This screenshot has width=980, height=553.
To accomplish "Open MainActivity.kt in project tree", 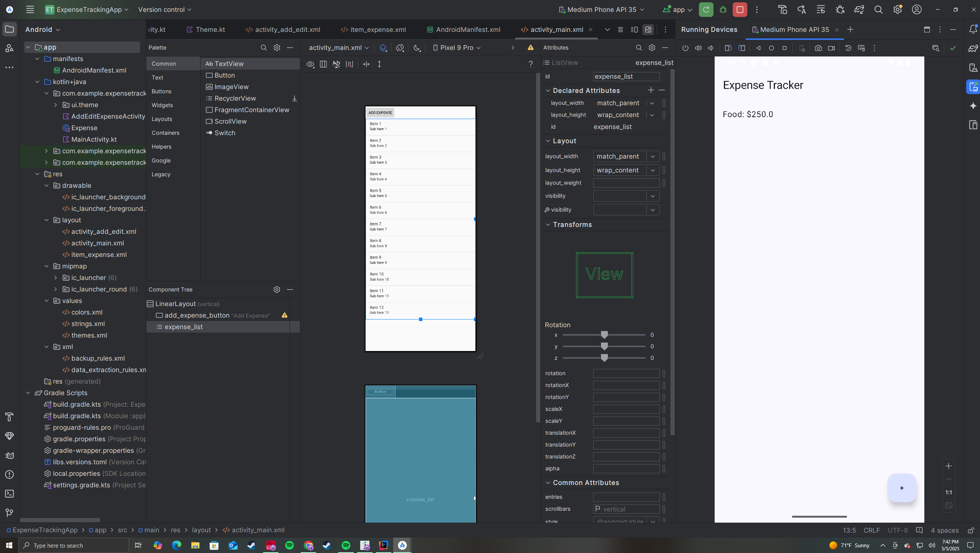I will tap(94, 139).
